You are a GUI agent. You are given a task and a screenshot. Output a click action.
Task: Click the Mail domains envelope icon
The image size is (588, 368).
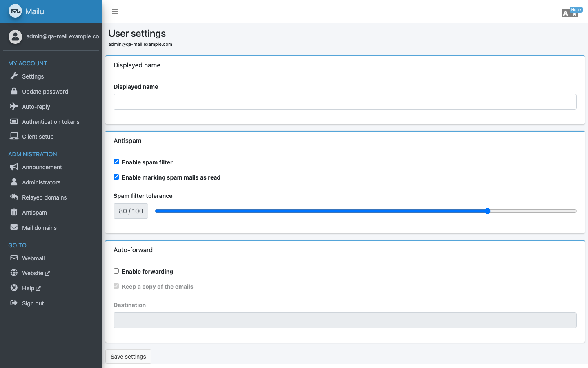tap(14, 227)
